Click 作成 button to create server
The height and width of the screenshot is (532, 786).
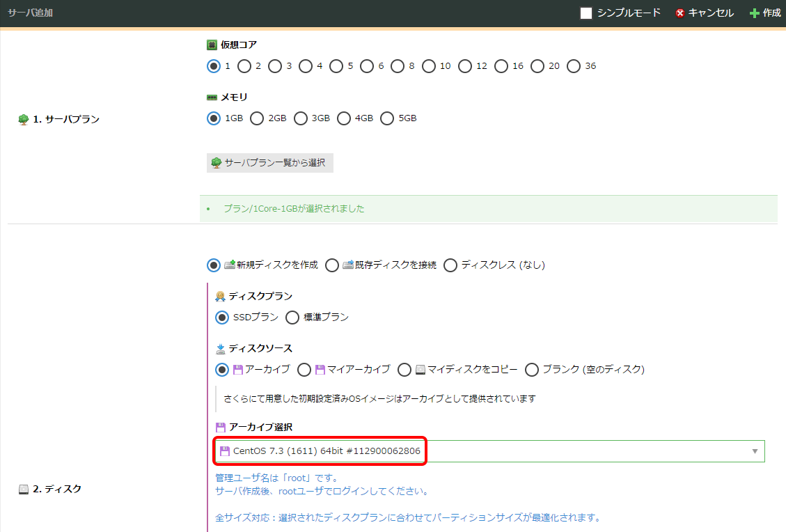pyautogui.click(x=765, y=13)
